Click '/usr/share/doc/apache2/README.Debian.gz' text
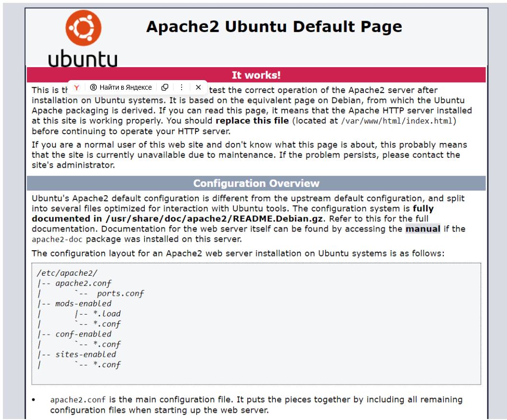The height and width of the screenshot is (420, 507). coord(214,219)
